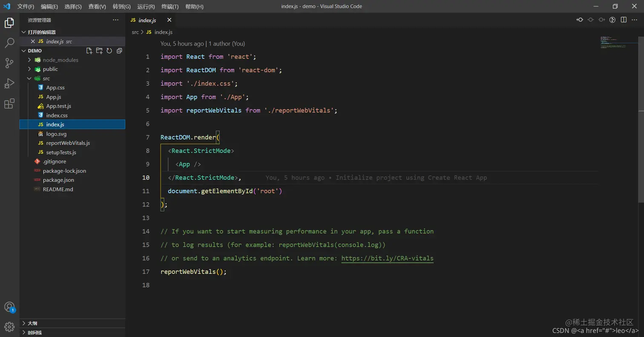Open the Run and Debug view
644x337 pixels.
tap(9, 84)
